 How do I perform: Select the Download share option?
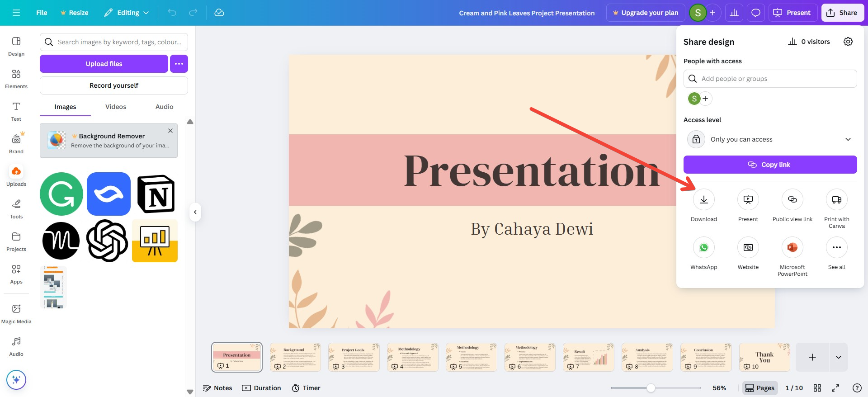click(704, 206)
